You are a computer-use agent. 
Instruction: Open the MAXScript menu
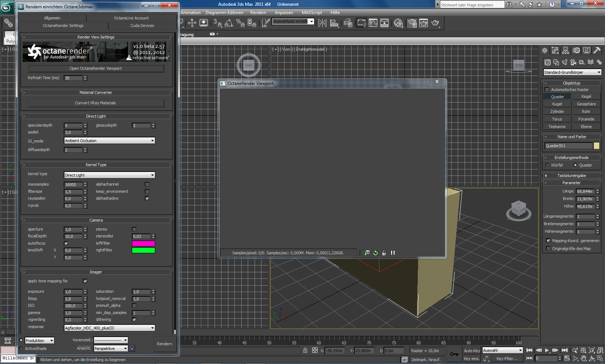tap(312, 13)
